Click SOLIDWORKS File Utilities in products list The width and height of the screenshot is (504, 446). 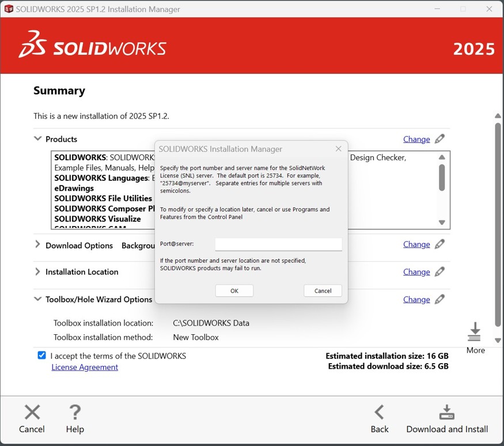(x=103, y=198)
